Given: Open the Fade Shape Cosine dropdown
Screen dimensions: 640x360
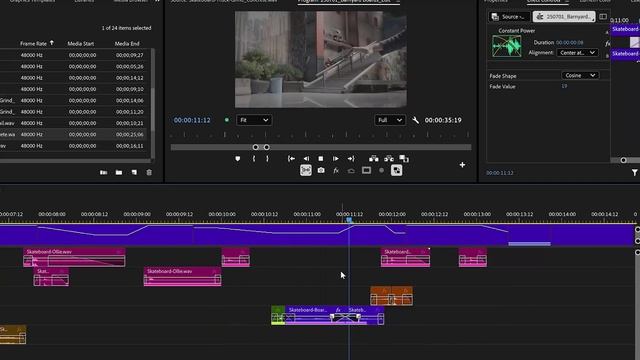Looking at the screenshot, I should point(580,76).
